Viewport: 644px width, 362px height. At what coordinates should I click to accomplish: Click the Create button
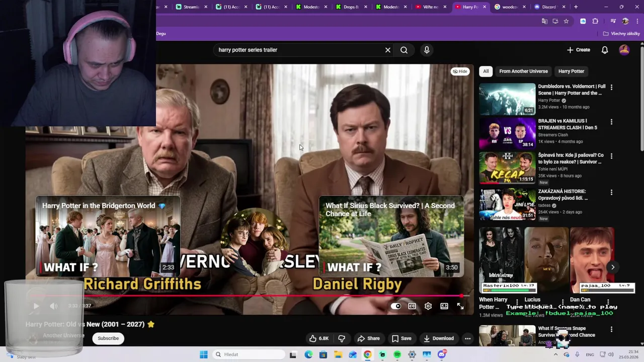[x=579, y=50]
